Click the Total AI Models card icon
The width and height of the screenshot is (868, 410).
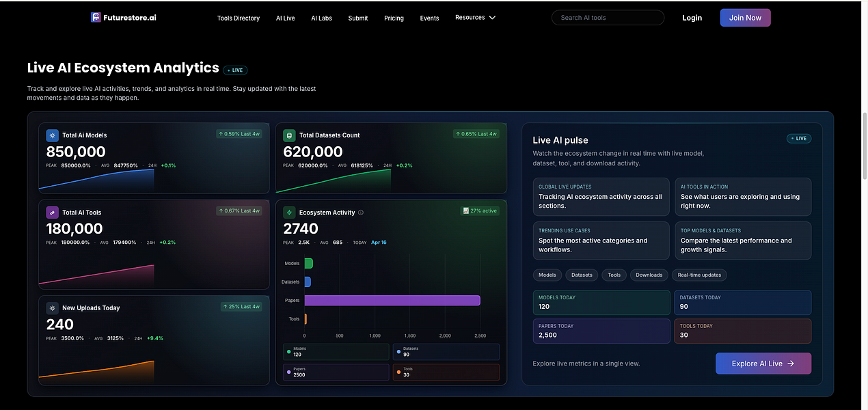[x=53, y=135]
